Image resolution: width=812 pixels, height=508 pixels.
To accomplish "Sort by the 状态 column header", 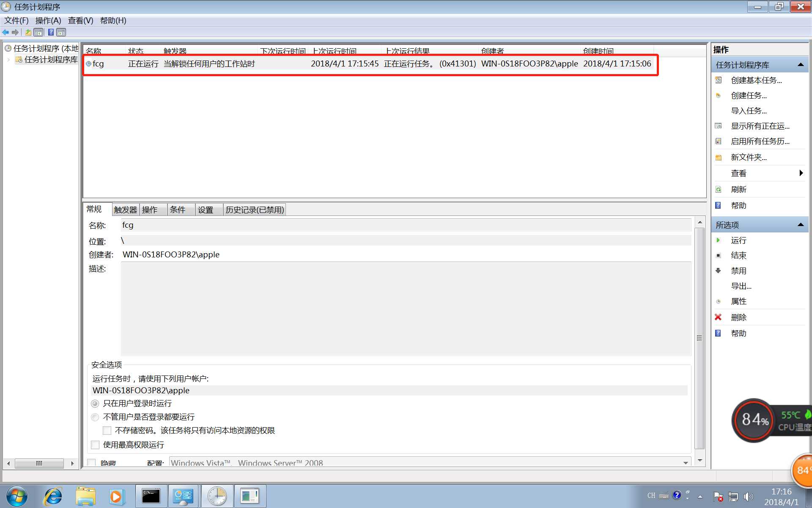I will tap(143, 51).
